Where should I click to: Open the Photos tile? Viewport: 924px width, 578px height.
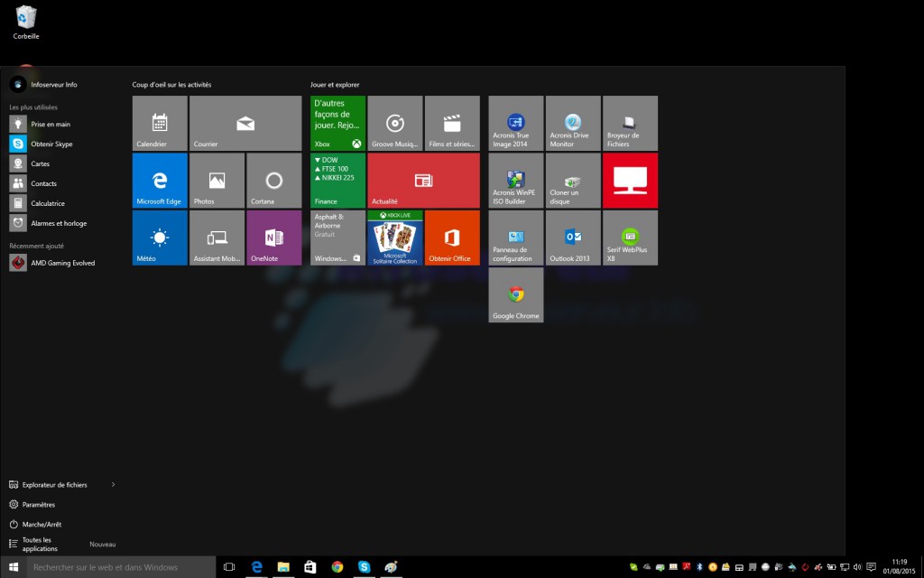coord(217,181)
